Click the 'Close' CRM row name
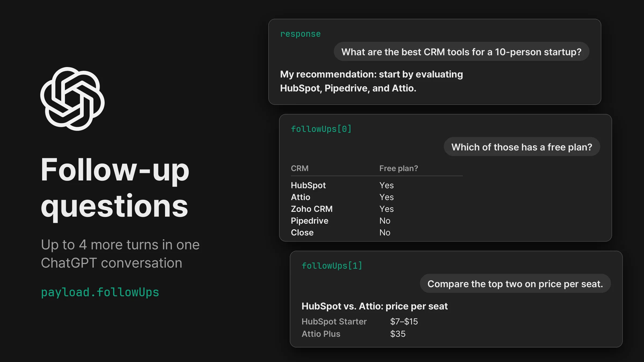The width and height of the screenshot is (644, 362). [x=302, y=232]
